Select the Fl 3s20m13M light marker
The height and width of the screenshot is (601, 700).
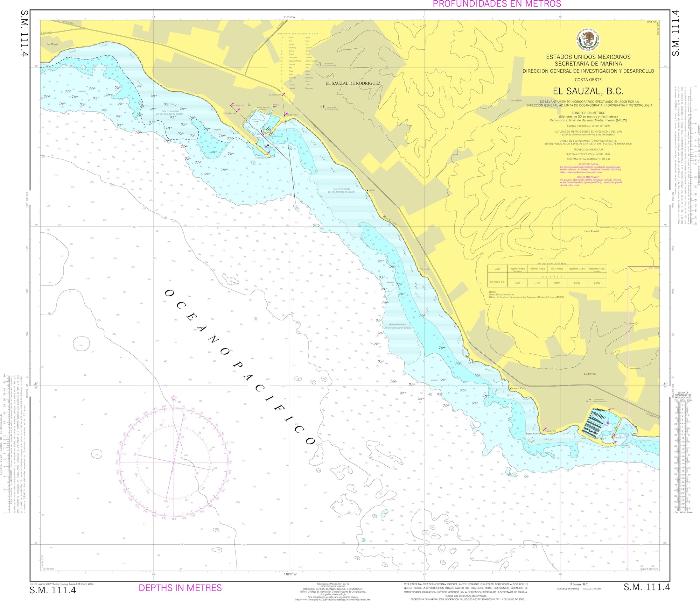click(237, 111)
